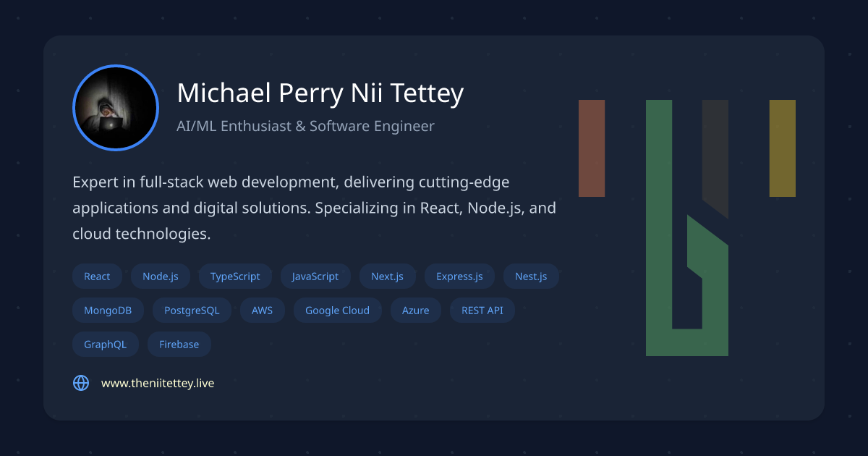Image resolution: width=868 pixels, height=456 pixels.
Task: Open the www.theniitettey.live link
Action: [x=158, y=383]
